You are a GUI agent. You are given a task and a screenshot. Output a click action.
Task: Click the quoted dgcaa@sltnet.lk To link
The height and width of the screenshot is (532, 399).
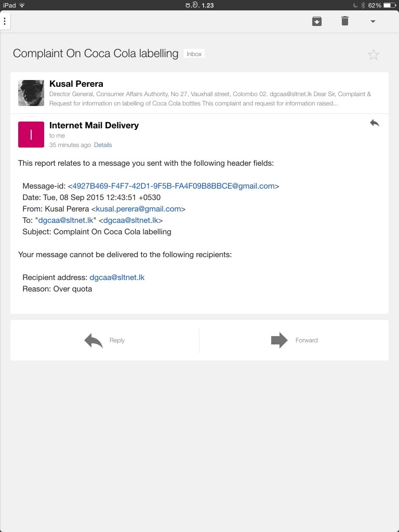(x=66, y=220)
